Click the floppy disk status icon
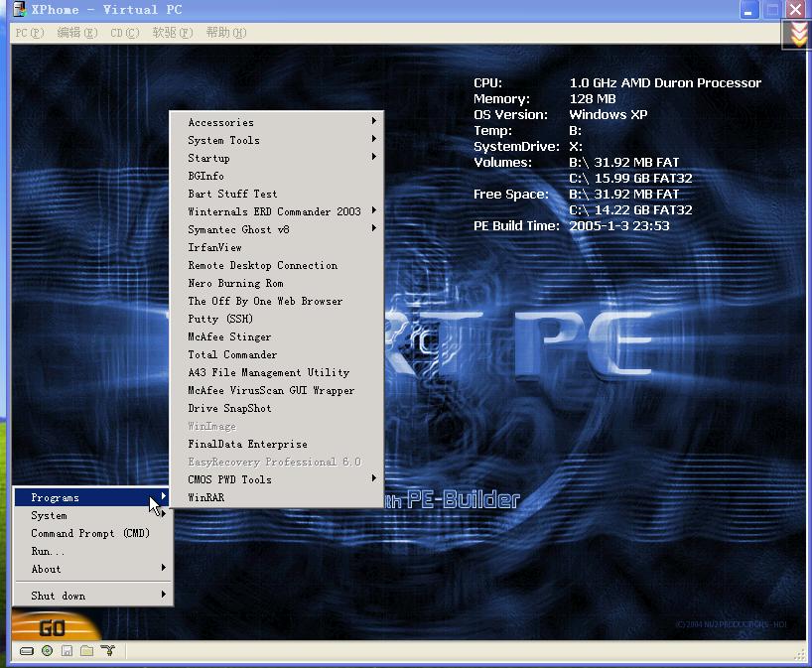This screenshot has height=668, width=812. click(x=67, y=651)
